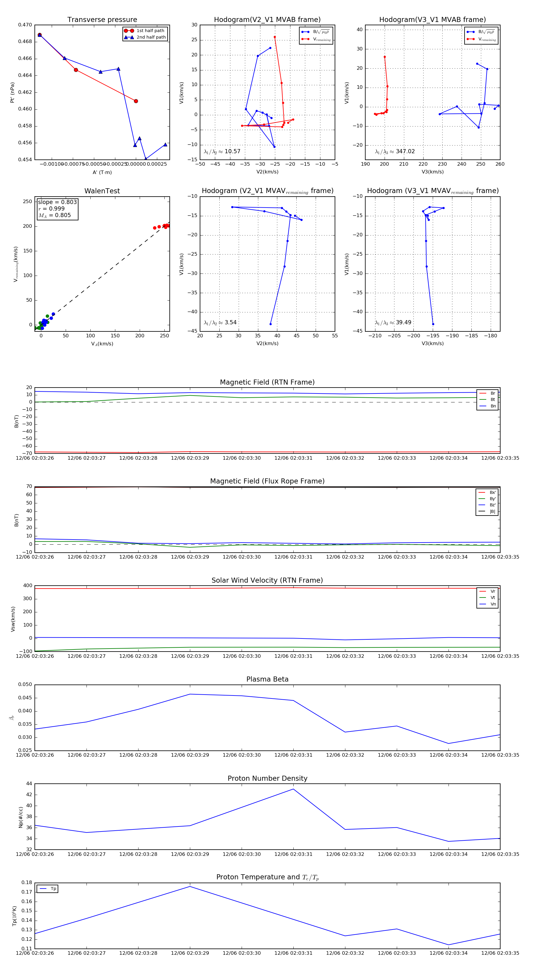Click the 'Proton Temperature and Te/Tp' title
Viewport: 535px width, 980px height.
click(x=267, y=877)
